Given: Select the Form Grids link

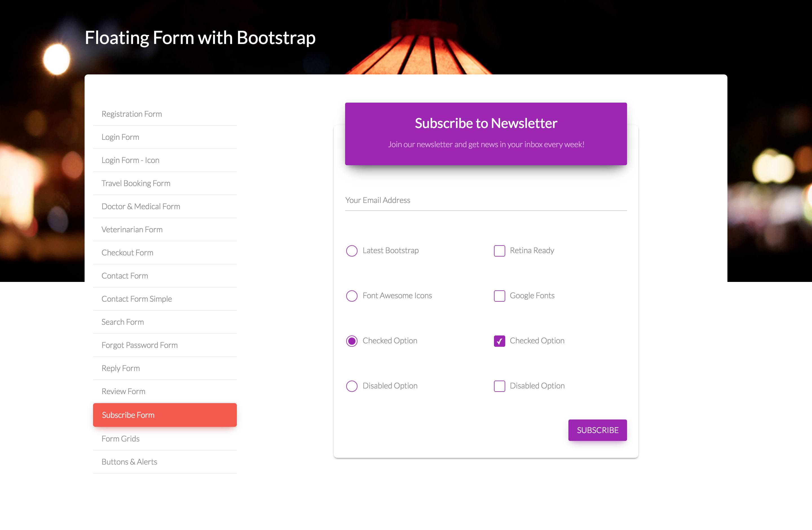Looking at the screenshot, I should (x=120, y=439).
